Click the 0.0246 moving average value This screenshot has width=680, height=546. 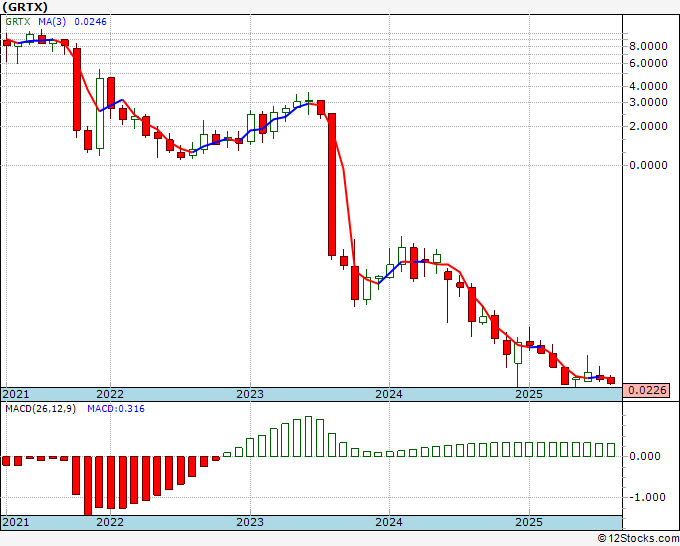pyautogui.click(x=90, y=21)
